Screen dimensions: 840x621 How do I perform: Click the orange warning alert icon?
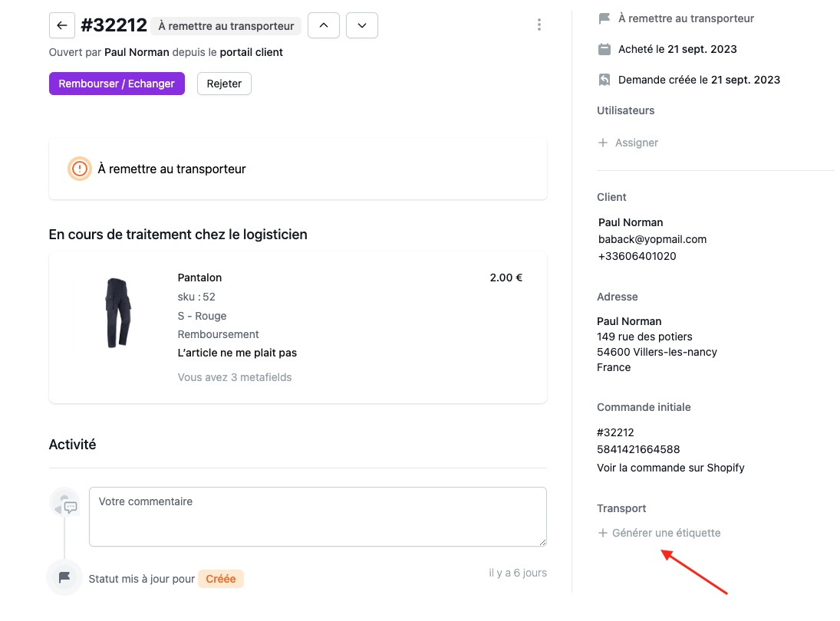[x=80, y=169]
